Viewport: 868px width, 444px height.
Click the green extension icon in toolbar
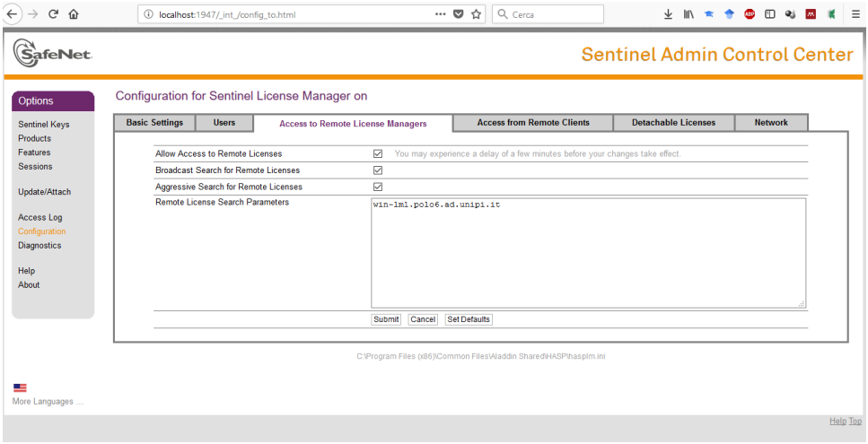831,15
